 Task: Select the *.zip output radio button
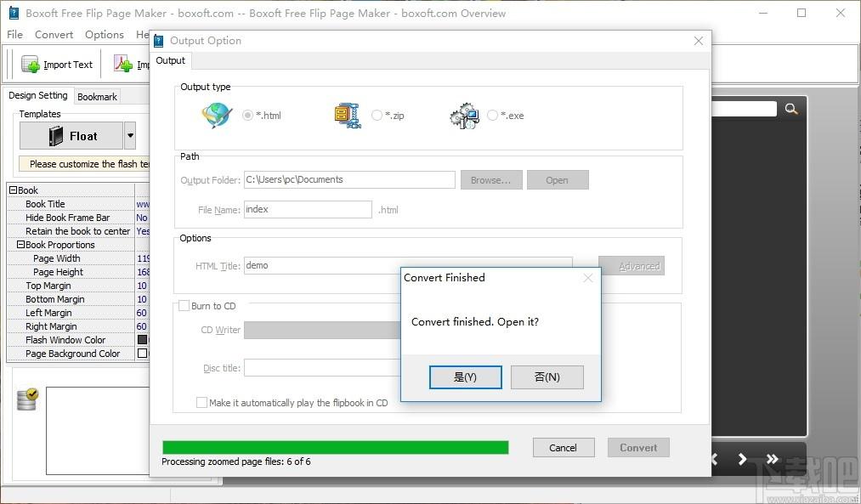(x=377, y=116)
